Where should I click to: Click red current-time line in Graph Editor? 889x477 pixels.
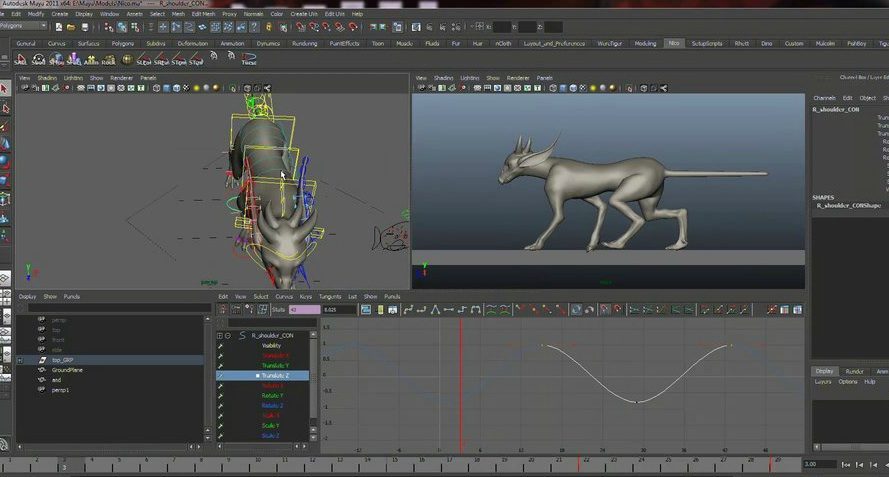[x=462, y=386]
